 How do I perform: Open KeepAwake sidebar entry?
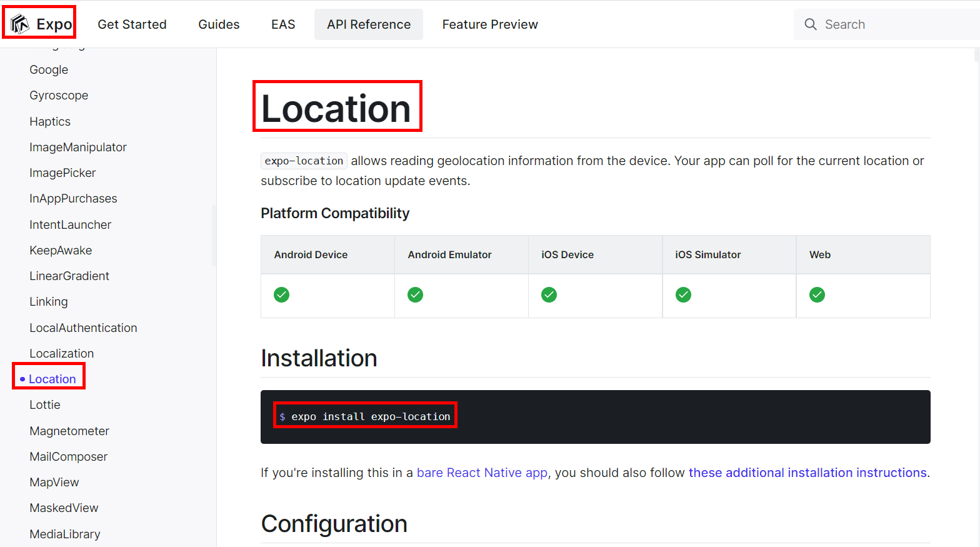click(61, 250)
